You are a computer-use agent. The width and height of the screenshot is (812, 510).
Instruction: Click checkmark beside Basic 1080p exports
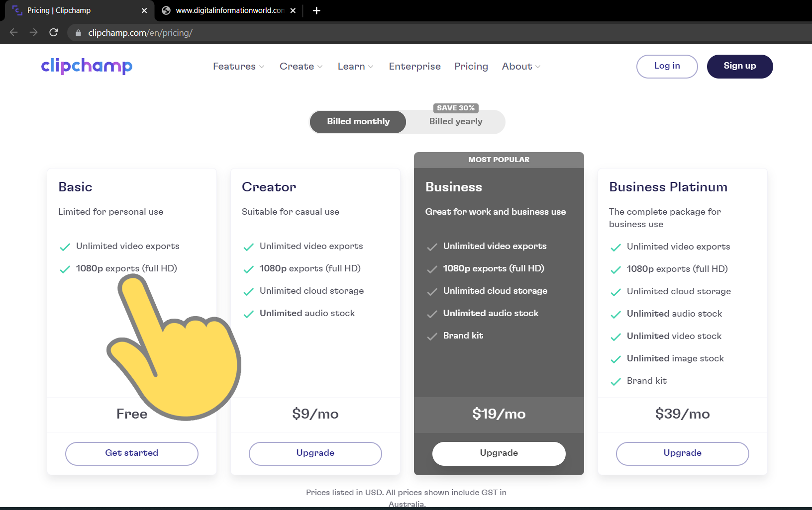[x=65, y=269]
